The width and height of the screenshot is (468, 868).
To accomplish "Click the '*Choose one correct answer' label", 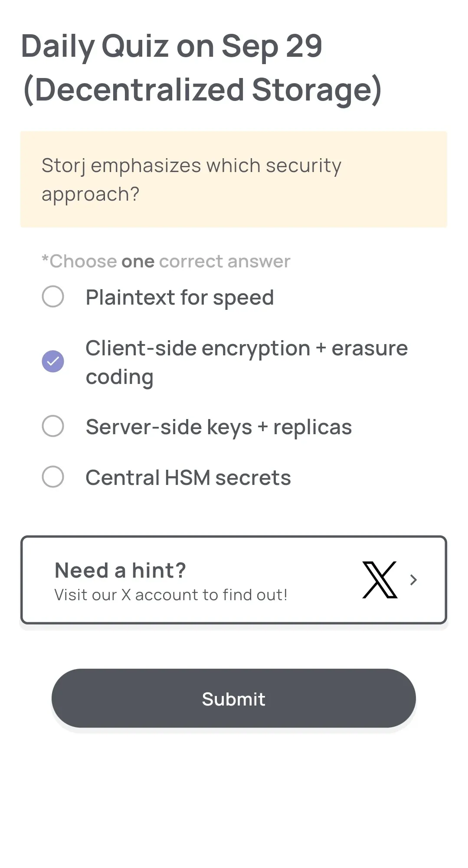I will tap(165, 260).
